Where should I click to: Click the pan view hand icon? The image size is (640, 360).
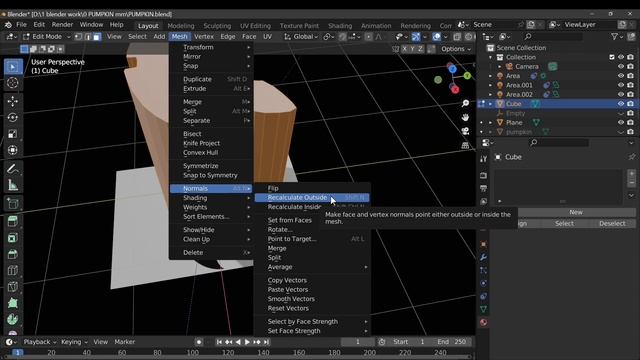pyautogui.click(x=465, y=117)
